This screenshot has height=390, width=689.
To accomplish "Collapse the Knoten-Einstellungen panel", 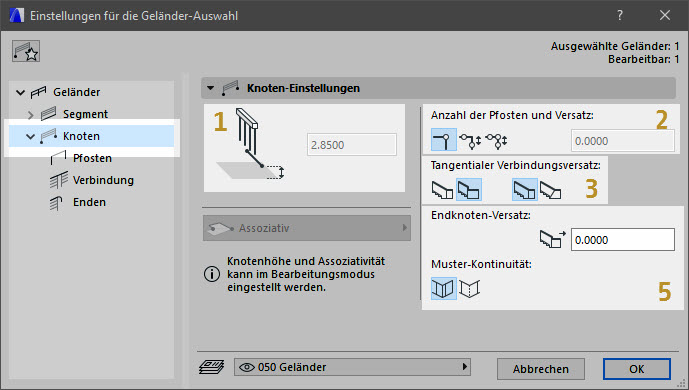I will pos(210,88).
